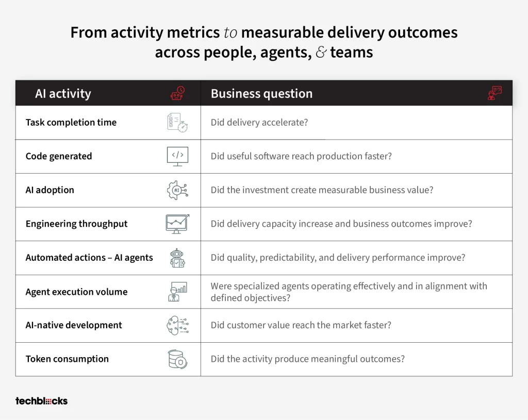The image size is (528, 420).
Task: Click the code monitor icon
Action: [x=177, y=157]
